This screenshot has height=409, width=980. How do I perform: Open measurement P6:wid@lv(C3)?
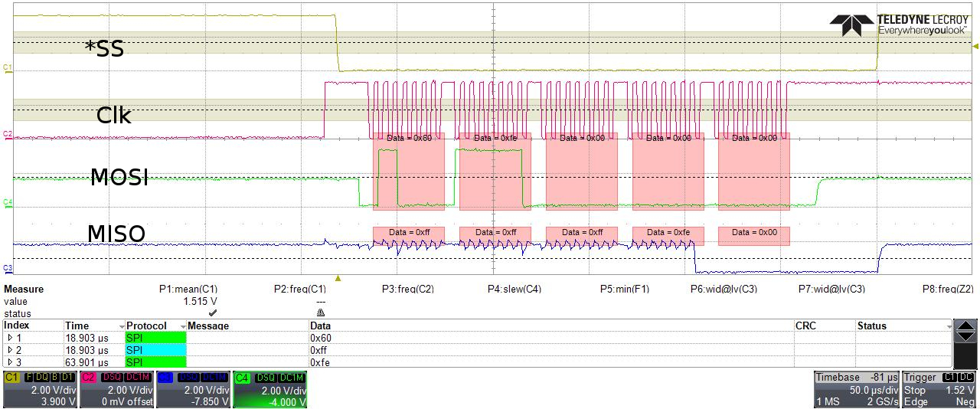(724, 289)
